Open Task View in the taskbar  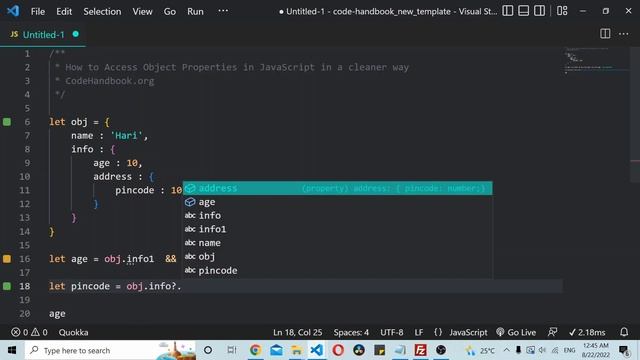coord(231,350)
